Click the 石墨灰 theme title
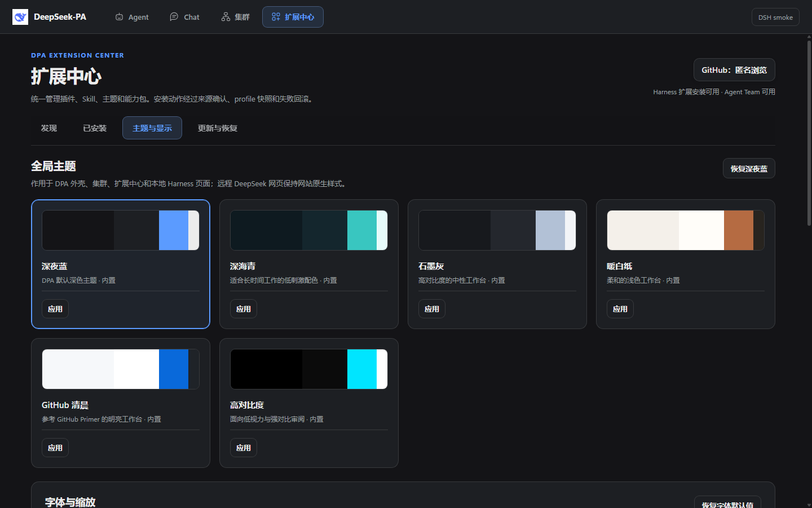Screen dimensions: 812x508 click(x=431, y=266)
